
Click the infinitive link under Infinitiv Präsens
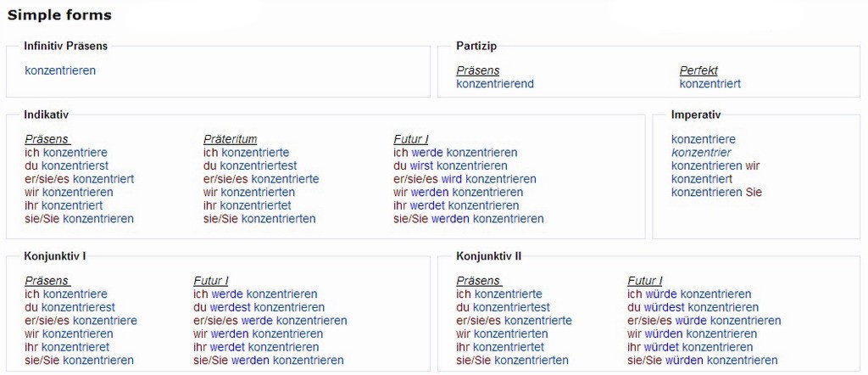60,70
